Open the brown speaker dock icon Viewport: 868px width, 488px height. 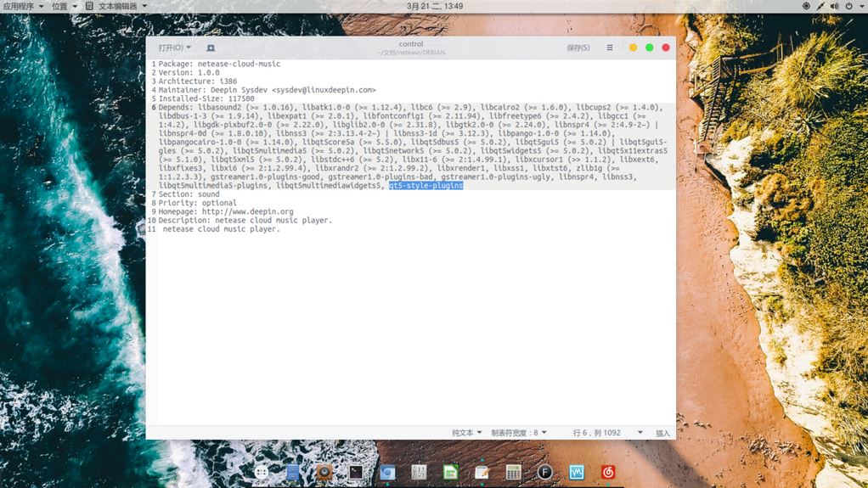pyautogui.click(x=324, y=472)
